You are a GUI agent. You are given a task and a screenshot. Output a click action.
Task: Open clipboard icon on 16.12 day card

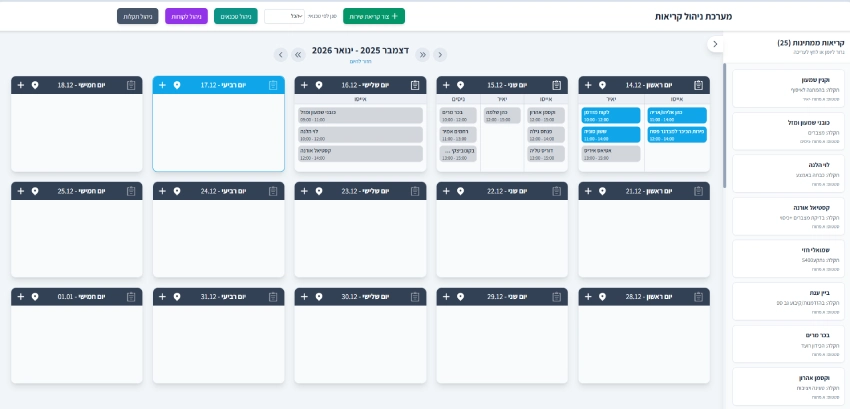click(415, 85)
